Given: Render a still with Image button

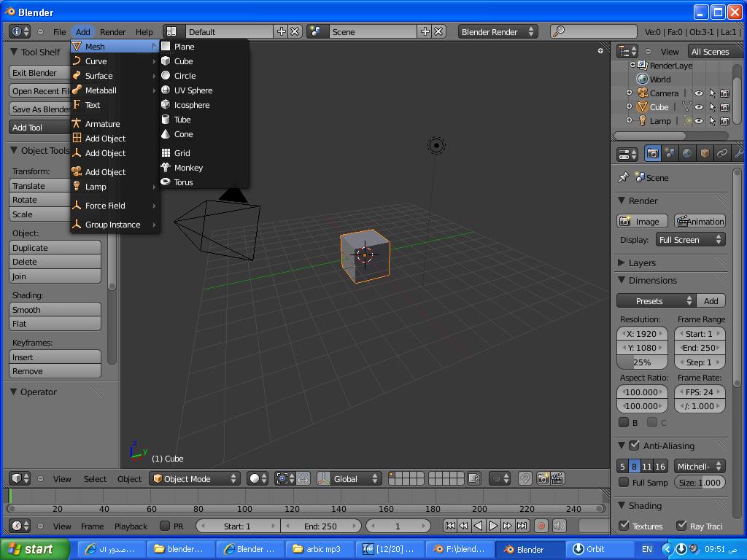Looking at the screenshot, I should (642, 222).
